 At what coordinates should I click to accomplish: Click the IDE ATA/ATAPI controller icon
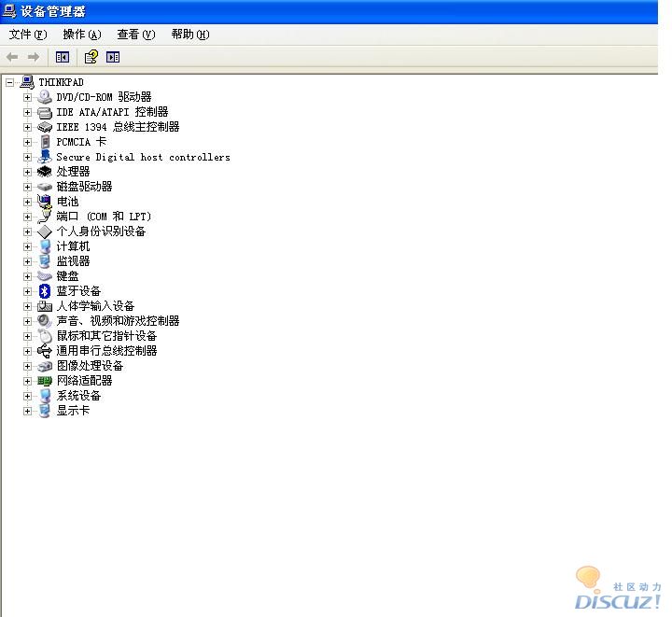(x=45, y=112)
